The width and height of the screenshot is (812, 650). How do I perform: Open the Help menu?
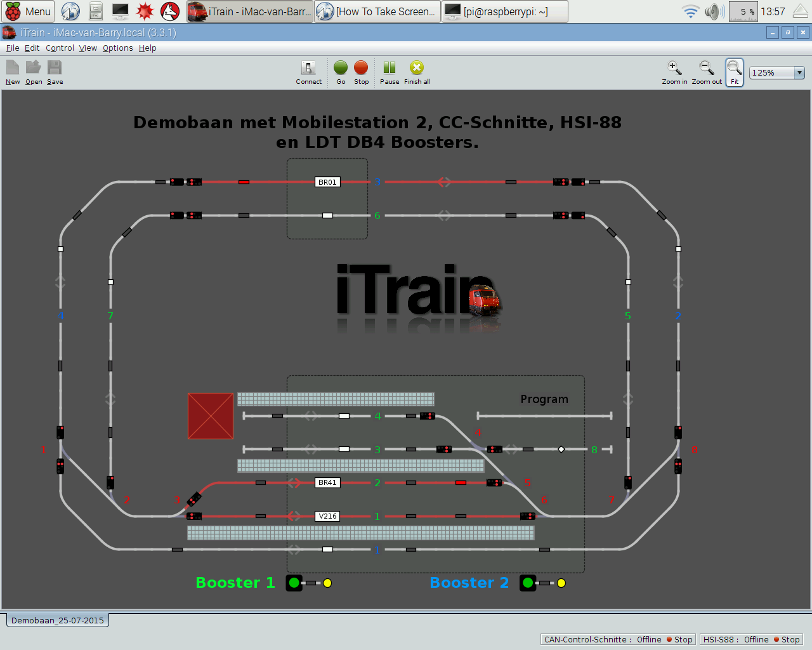147,48
